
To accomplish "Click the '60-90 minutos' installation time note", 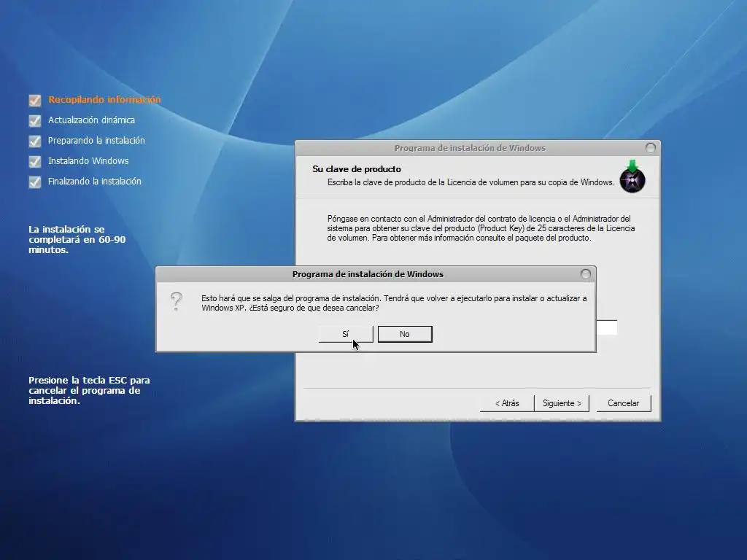I will tap(77, 239).
